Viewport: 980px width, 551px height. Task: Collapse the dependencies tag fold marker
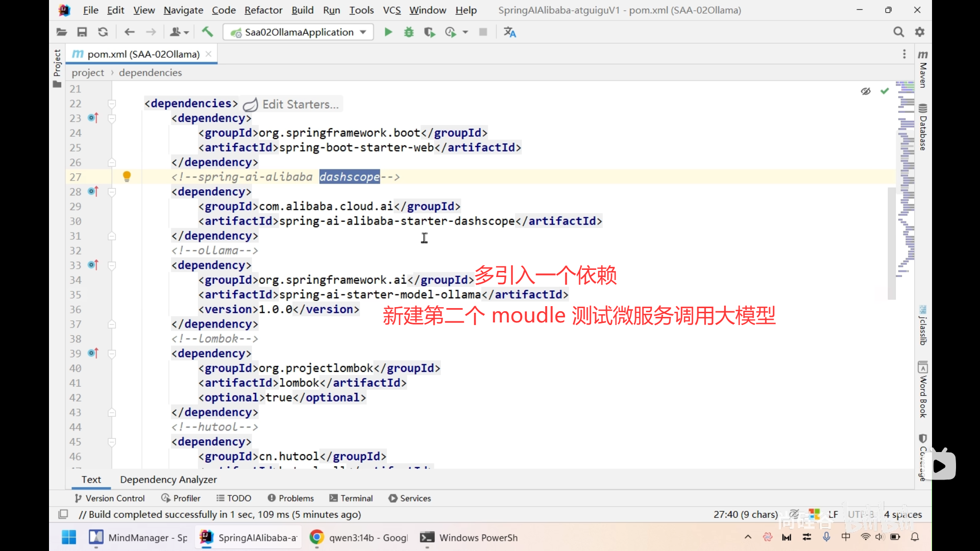tap(112, 104)
